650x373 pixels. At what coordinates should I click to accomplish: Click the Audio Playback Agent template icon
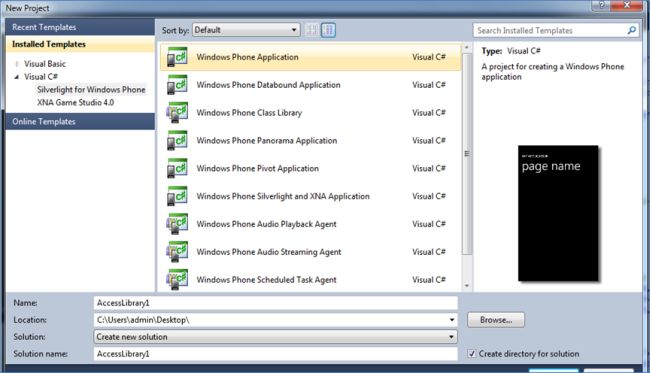pos(177,224)
